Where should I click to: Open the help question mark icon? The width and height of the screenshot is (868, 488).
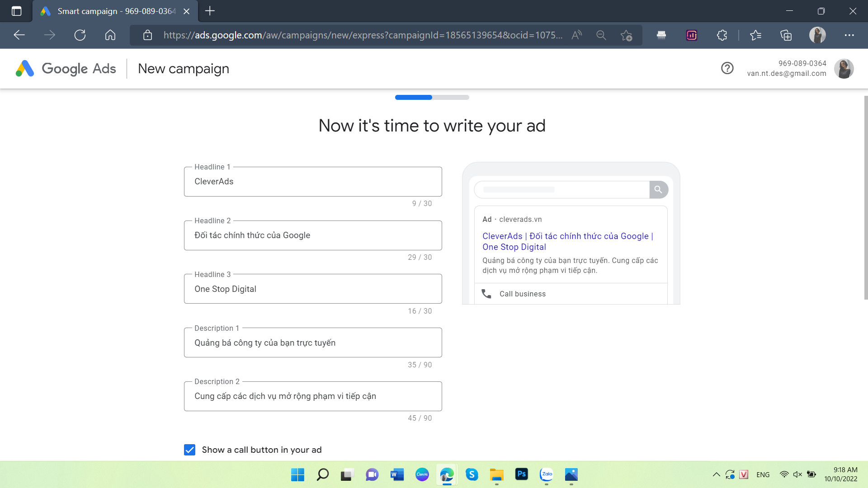(x=727, y=68)
